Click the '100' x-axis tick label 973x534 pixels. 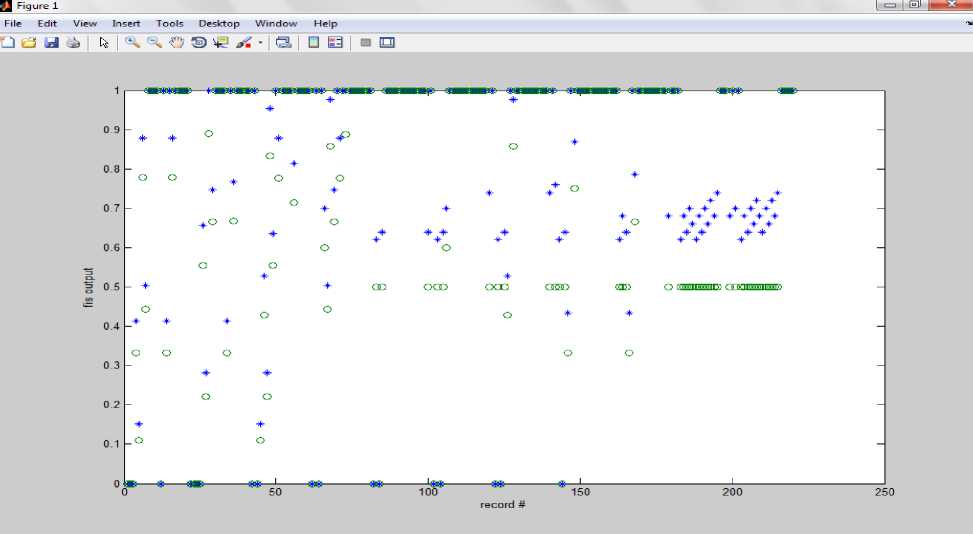[428, 492]
